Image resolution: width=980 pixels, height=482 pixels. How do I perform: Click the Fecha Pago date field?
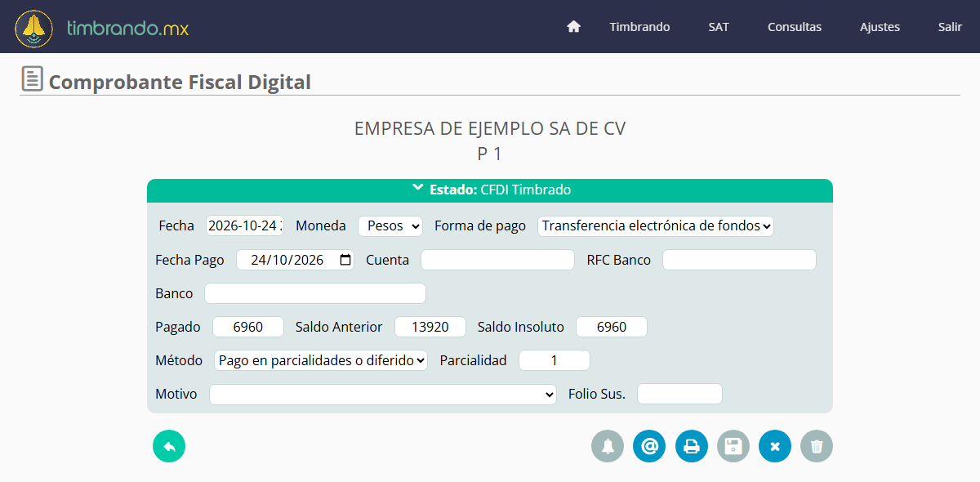tap(295, 260)
